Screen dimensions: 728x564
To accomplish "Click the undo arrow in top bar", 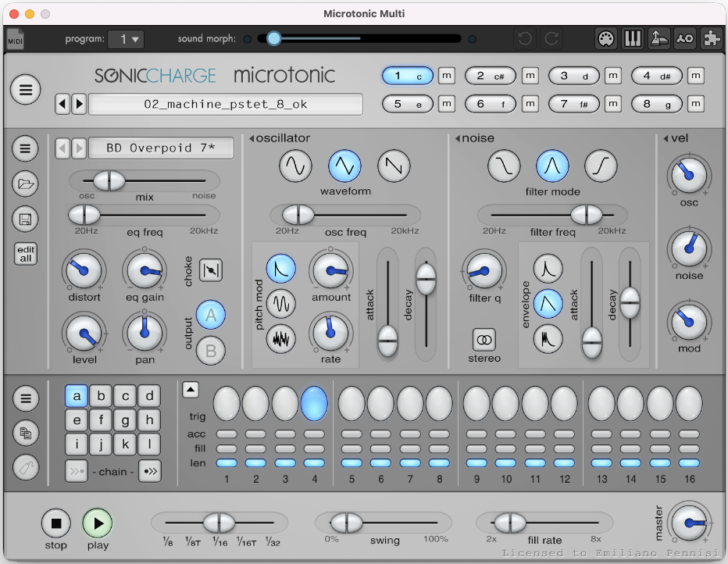I will coord(525,38).
